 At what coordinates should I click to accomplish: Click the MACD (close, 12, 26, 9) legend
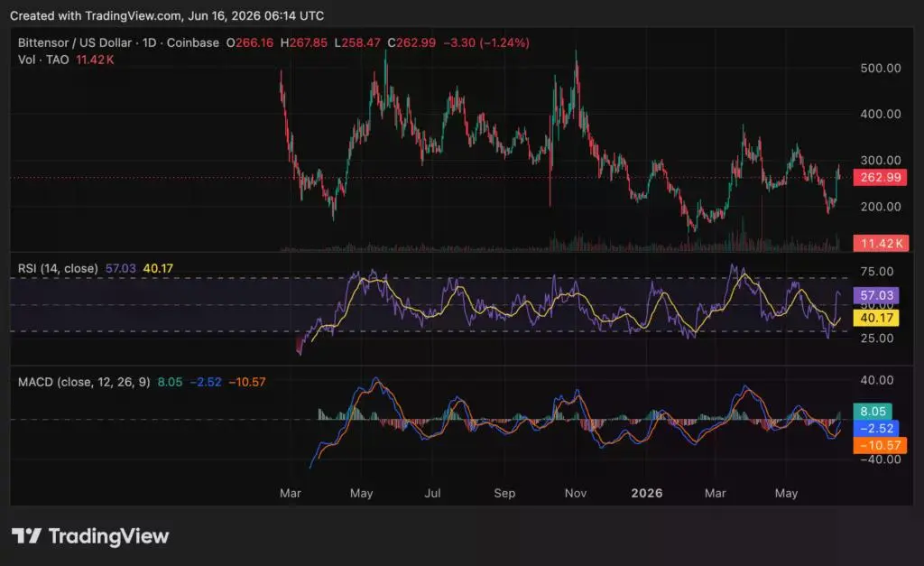click(x=84, y=382)
